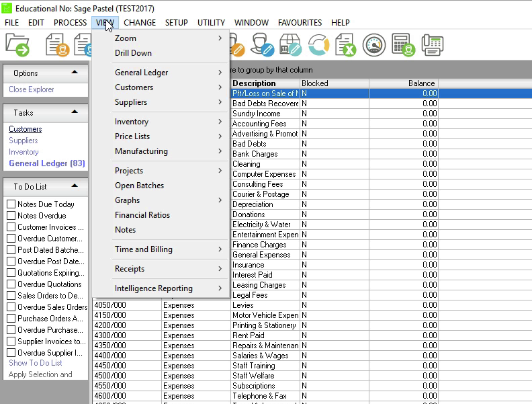This screenshot has height=404, width=532.
Task: Click the open folder icon with green arrow
Action: [17, 46]
